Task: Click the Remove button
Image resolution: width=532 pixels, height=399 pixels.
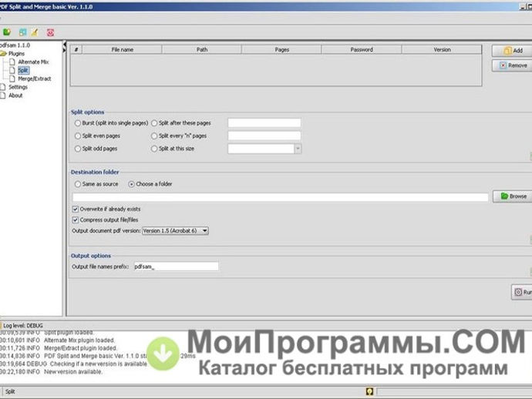Action: (512, 65)
